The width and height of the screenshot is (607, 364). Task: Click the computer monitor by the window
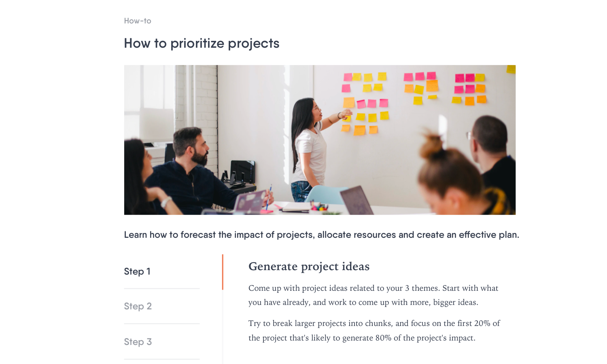pyautogui.click(x=157, y=125)
